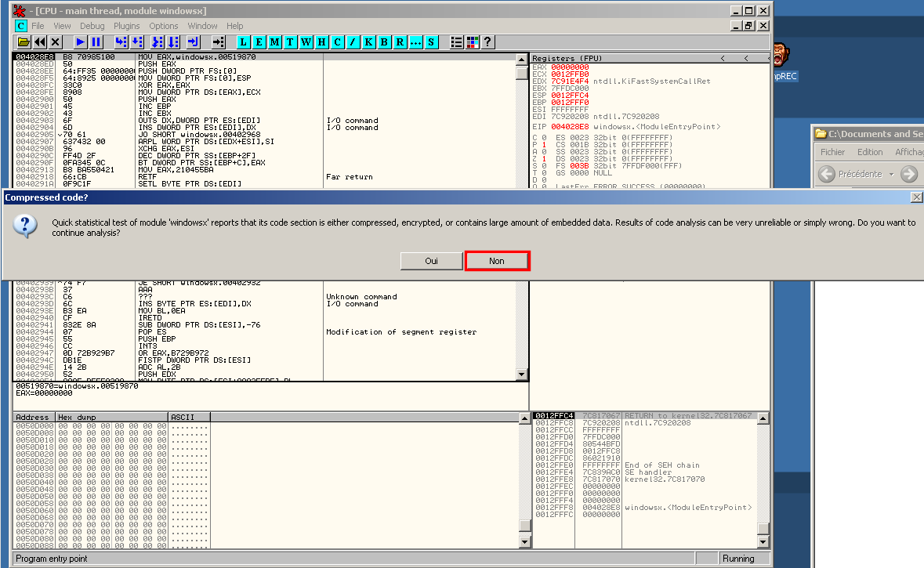Image resolution: width=924 pixels, height=568 pixels.
Task: Click the Pause execution icon
Action: point(96,42)
